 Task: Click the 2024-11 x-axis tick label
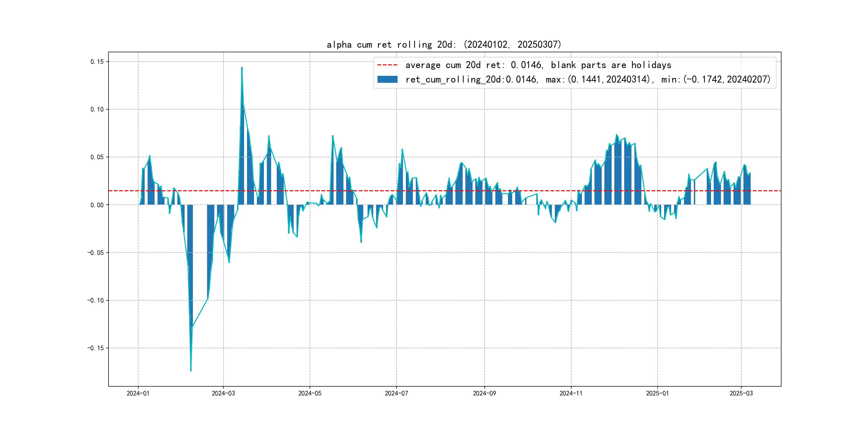coord(571,393)
